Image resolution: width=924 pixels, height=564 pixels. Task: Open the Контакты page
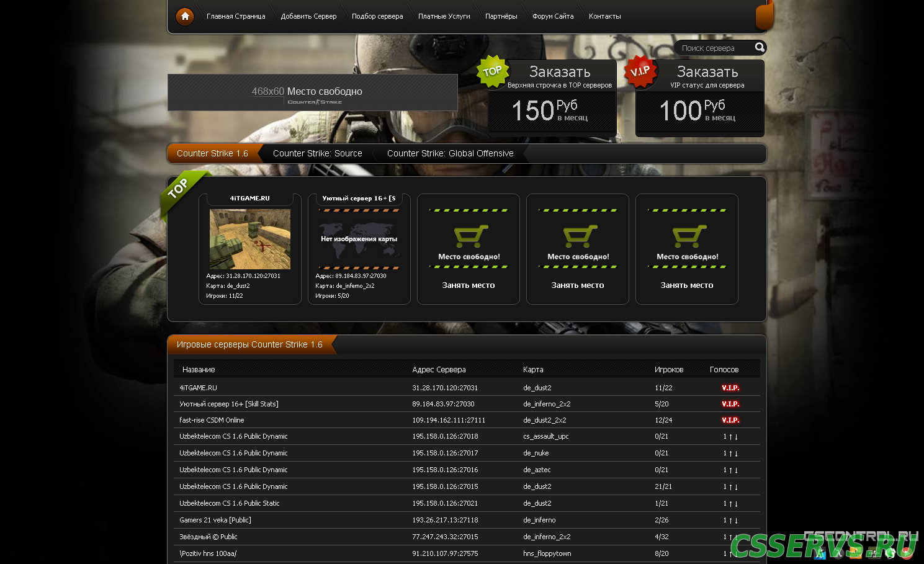click(605, 16)
